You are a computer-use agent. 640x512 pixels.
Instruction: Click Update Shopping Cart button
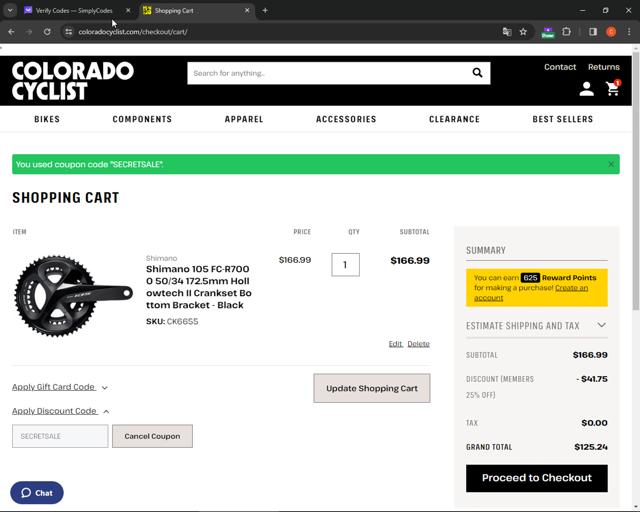372,388
